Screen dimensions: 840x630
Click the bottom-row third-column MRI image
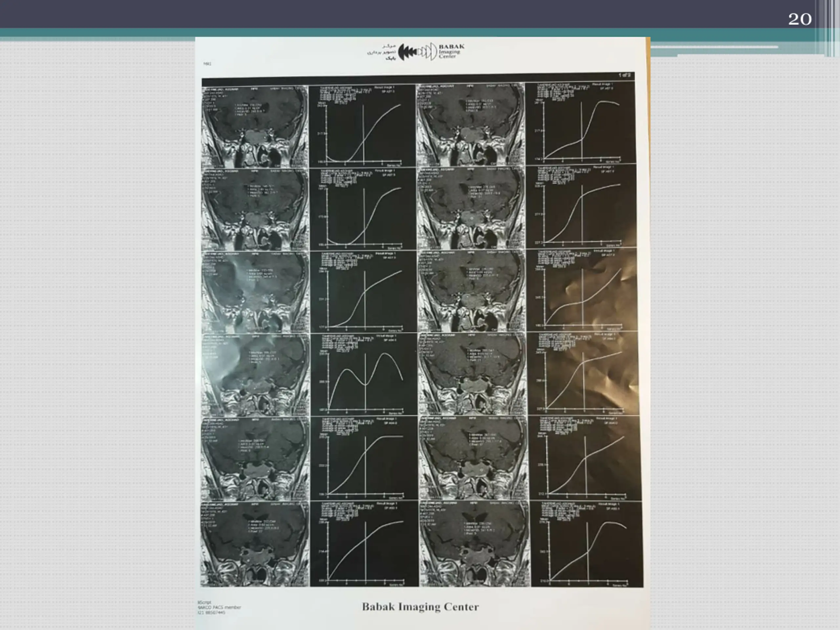point(474,544)
